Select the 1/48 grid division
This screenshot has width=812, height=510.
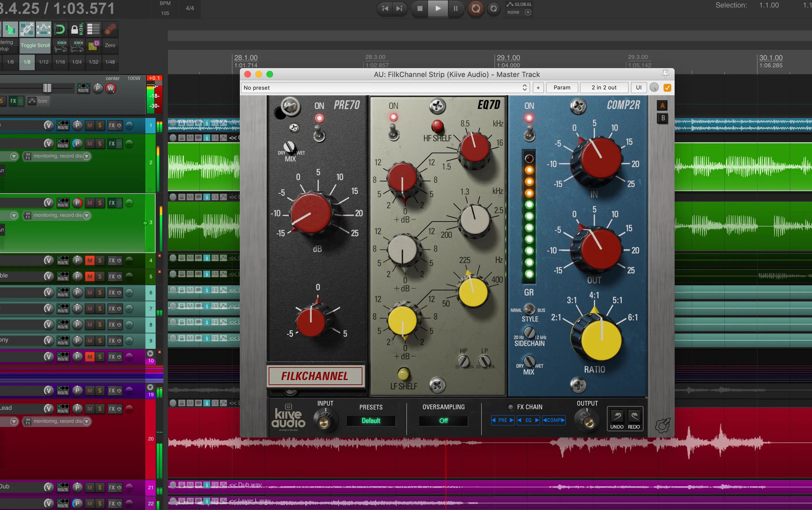(110, 62)
